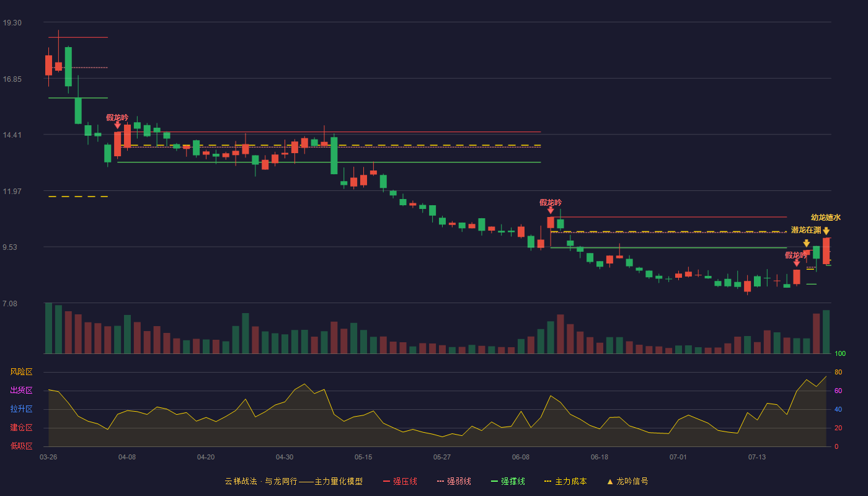Click the 05-27 date label

tap(442, 457)
